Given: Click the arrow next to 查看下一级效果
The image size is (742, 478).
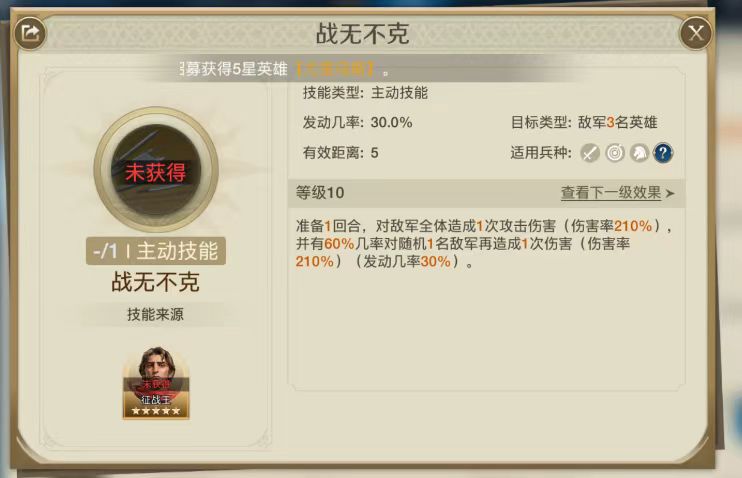Looking at the screenshot, I should point(670,193).
